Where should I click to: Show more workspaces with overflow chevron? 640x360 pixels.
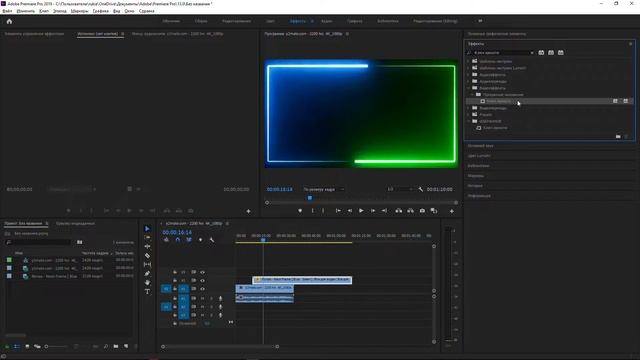coord(480,21)
